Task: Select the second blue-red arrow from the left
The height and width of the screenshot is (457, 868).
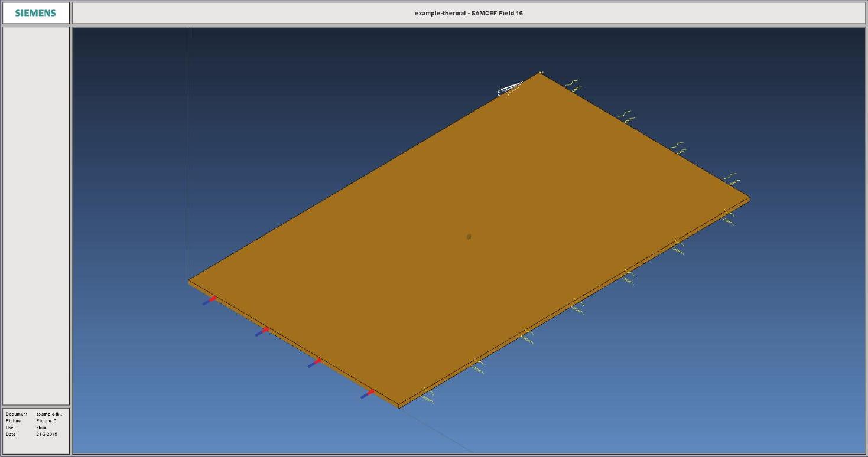Action: tap(262, 332)
